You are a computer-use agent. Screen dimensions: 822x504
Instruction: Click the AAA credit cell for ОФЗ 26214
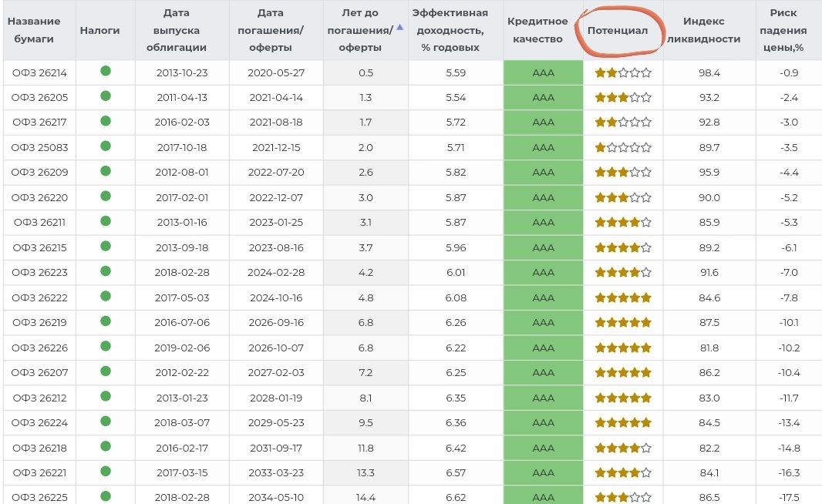coord(543,72)
